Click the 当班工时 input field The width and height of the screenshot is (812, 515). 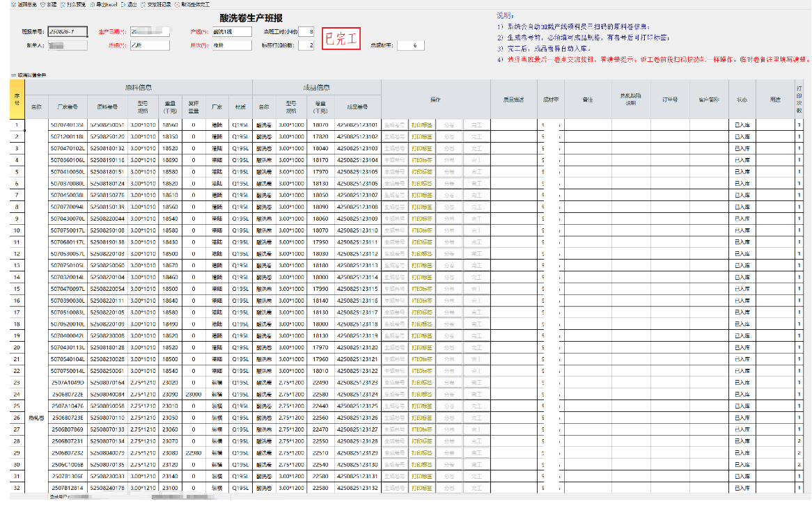pos(306,32)
